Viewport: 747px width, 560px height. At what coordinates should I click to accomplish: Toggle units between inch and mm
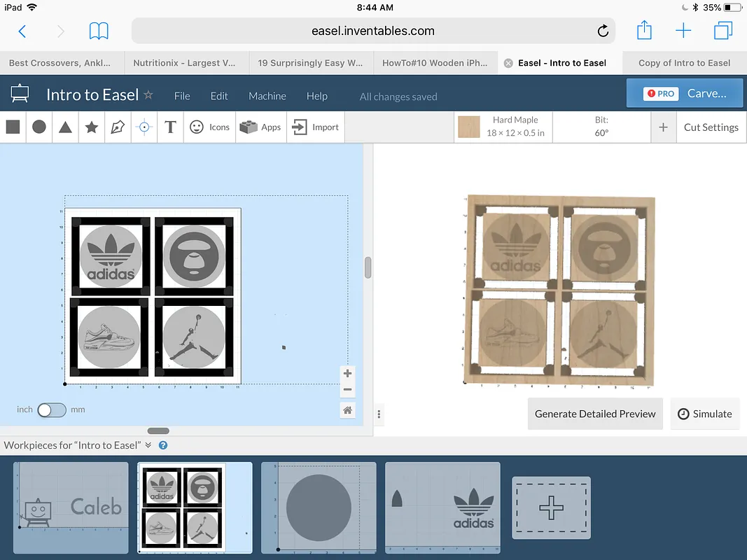[52, 410]
